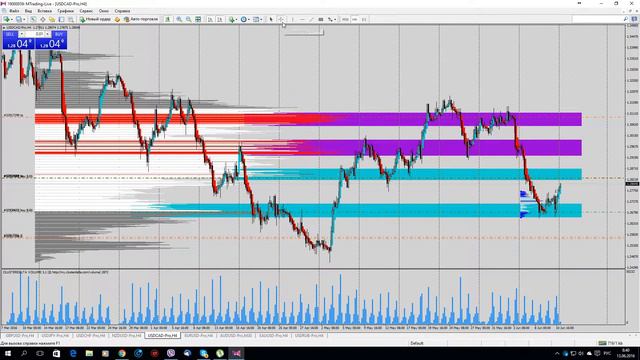Open the chat icon at toolbar right
This screenshot has height=360, width=640.
pyautogui.click(x=634, y=19)
